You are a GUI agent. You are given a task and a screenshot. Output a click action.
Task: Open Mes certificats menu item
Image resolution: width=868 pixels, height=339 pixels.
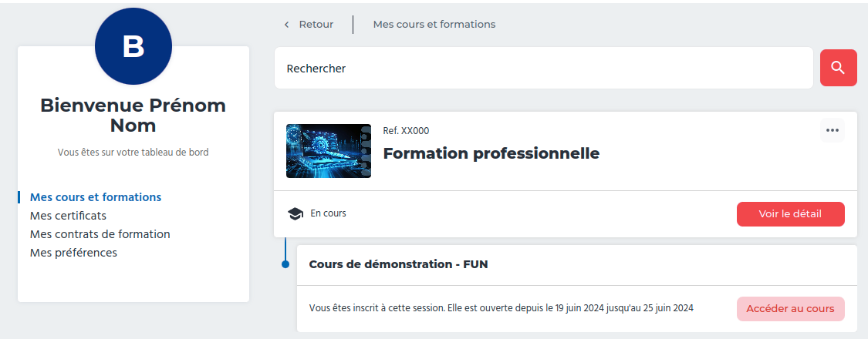tap(68, 216)
